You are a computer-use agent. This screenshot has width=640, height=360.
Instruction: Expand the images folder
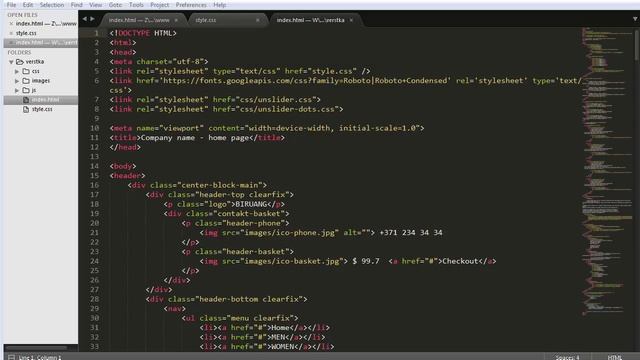[17, 81]
